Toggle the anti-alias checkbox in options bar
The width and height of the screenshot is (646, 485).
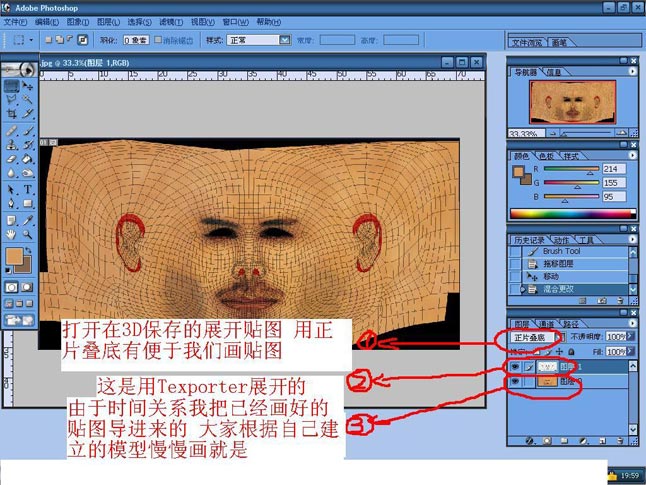click(x=158, y=40)
